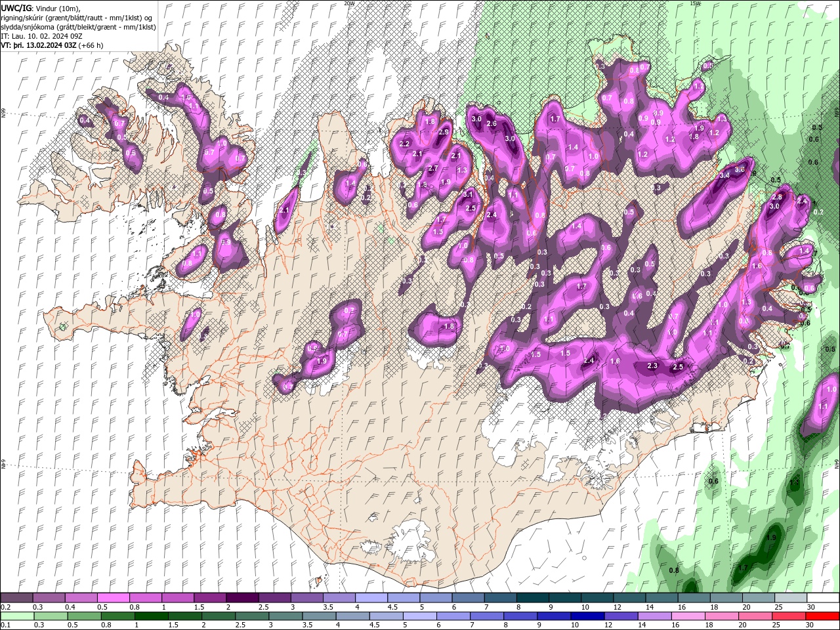840x630 pixels.
Task: Pick the rain legend swatch labeled 3.5
Action: point(320,616)
